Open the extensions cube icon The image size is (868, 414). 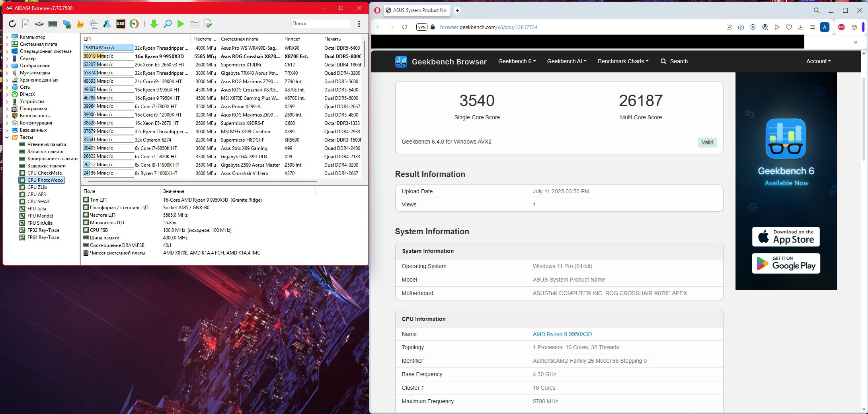click(854, 27)
